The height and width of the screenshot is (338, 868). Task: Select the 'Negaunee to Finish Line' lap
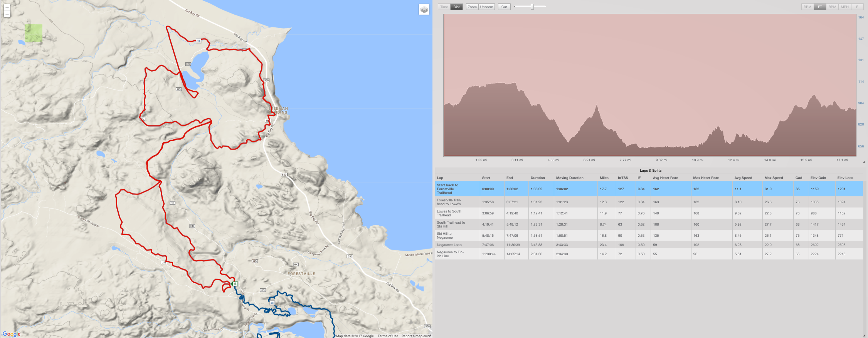649,254
